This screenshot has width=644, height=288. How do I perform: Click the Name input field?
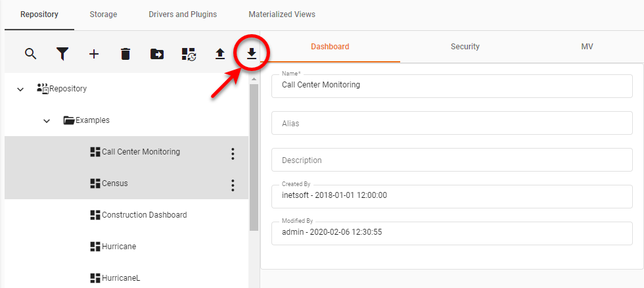(452, 86)
